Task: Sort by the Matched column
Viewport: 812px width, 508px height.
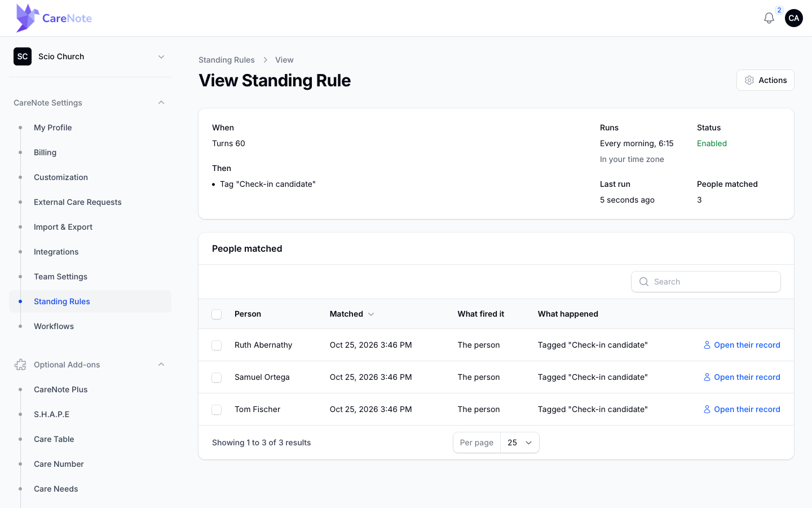Action: click(352, 314)
